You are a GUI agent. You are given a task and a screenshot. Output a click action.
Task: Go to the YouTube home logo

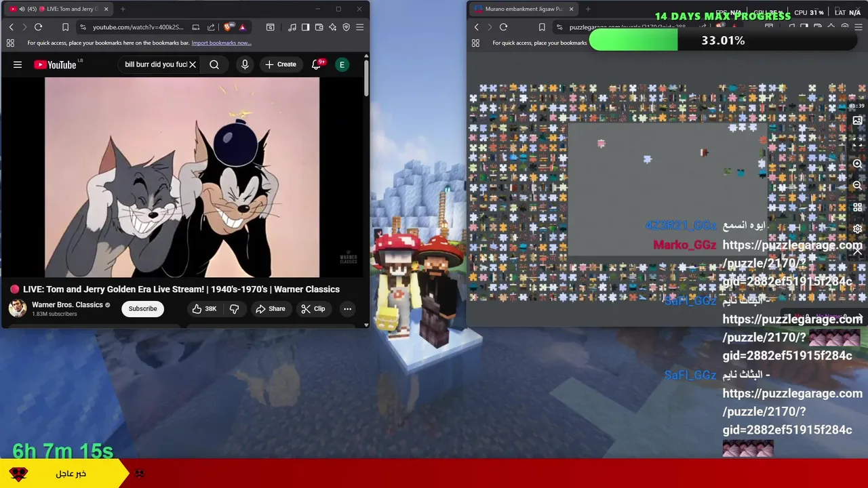[x=55, y=64]
